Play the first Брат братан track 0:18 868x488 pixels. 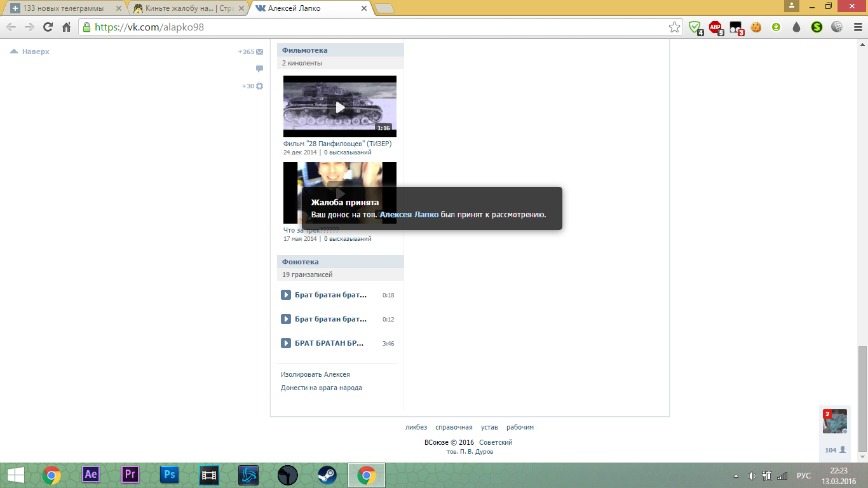(x=286, y=295)
